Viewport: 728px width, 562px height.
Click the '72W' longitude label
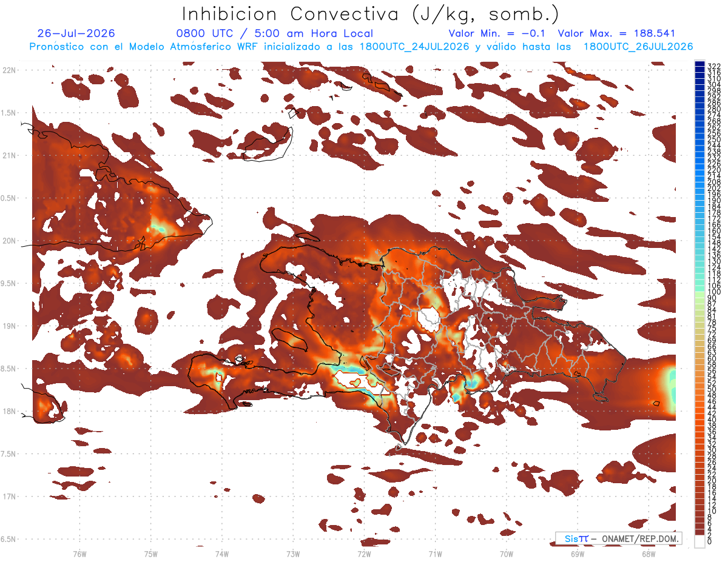(364, 554)
